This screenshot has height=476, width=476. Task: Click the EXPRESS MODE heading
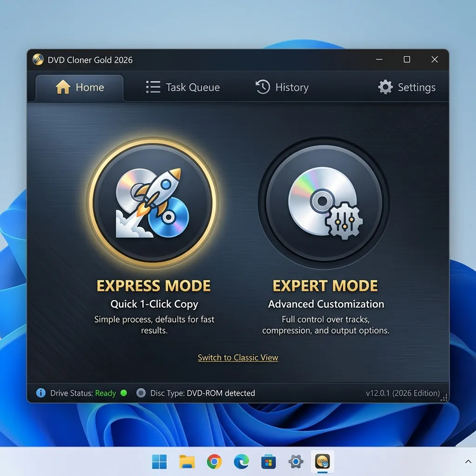pyautogui.click(x=153, y=286)
